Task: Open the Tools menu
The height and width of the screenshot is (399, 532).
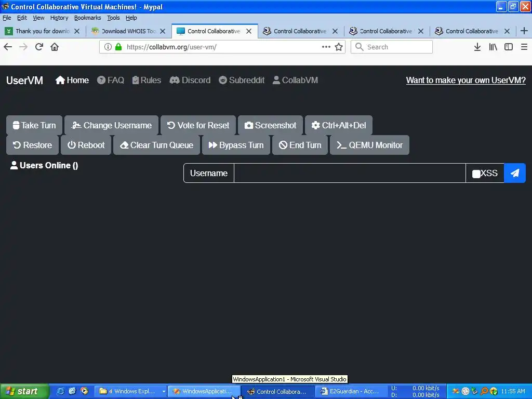Action: click(x=113, y=18)
